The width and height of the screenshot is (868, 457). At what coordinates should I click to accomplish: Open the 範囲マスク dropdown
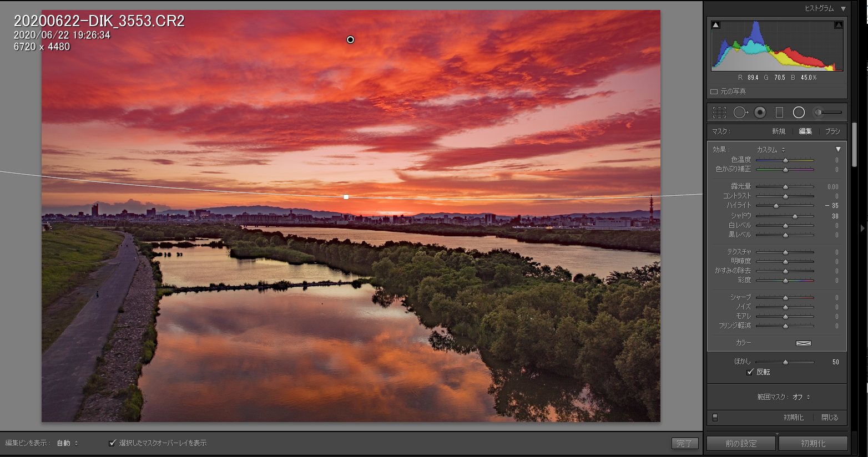pos(801,397)
